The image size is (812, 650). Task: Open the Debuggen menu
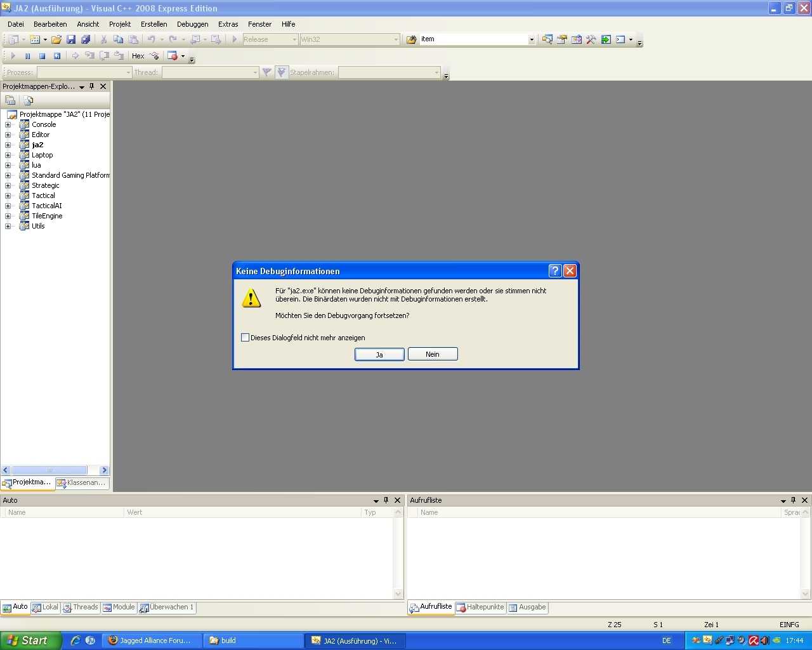(x=193, y=24)
